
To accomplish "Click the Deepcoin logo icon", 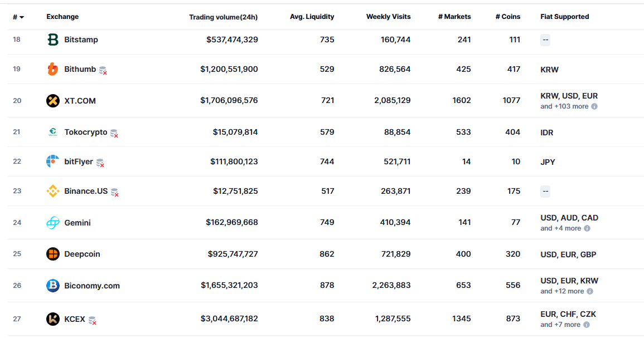I will 53,254.
